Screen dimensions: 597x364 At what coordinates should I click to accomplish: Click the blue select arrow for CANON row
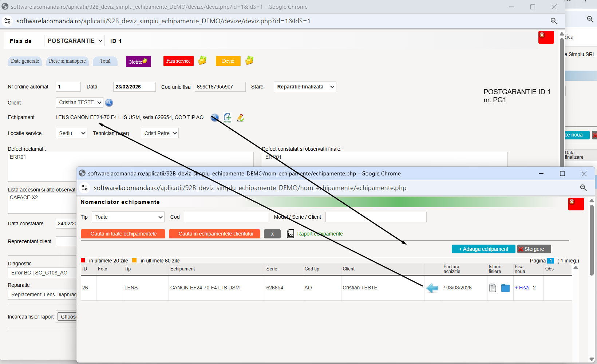432,288
